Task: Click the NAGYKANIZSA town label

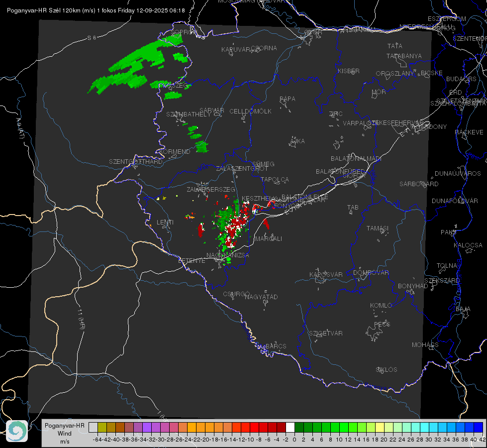Action: click(228, 255)
